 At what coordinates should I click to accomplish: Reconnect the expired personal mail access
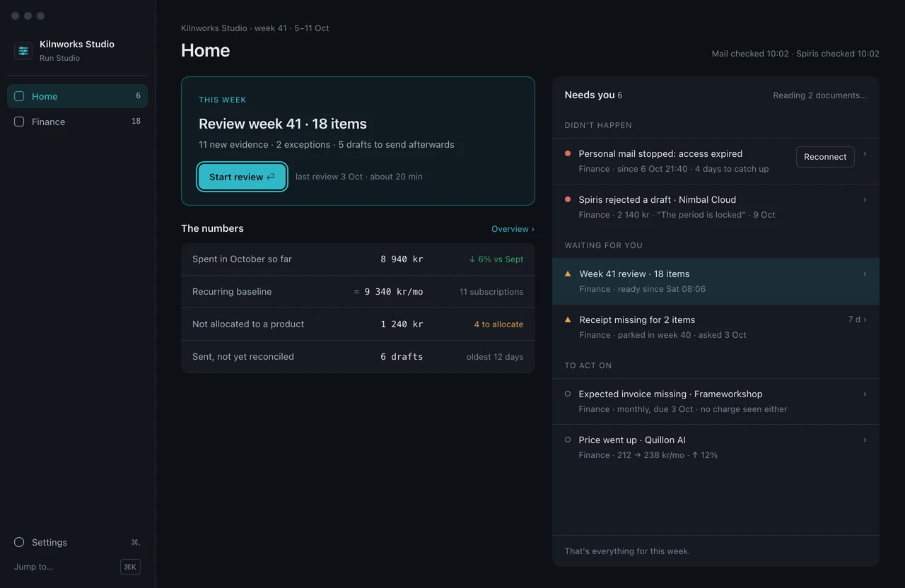pyautogui.click(x=825, y=157)
